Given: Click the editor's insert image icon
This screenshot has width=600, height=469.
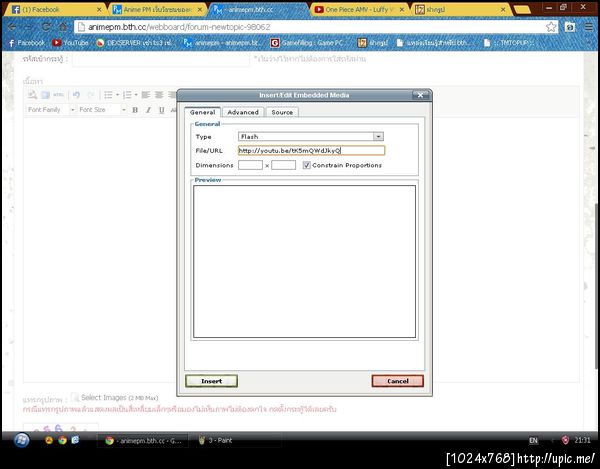Looking at the screenshot, I should [x=33, y=95].
